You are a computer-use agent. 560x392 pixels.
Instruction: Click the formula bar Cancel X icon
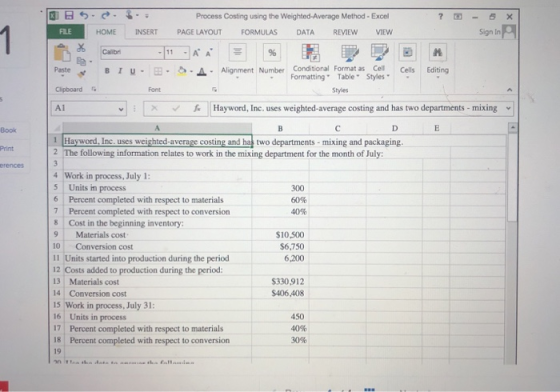click(x=154, y=108)
